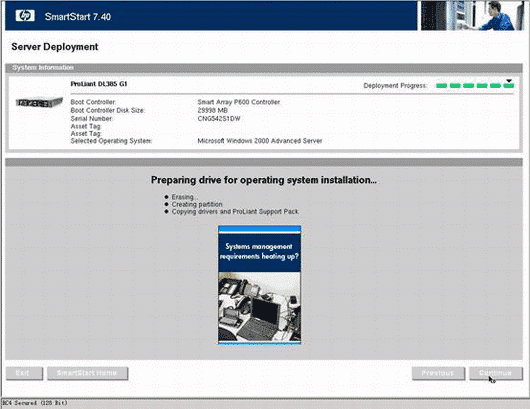The height and width of the screenshot is (409, 530).
Task: Click the Creating partition step bullet
Action: tap(166, 204)
